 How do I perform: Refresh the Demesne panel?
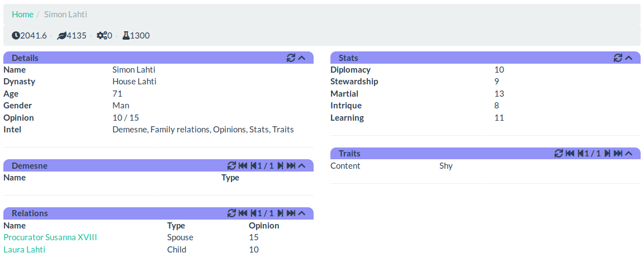coord(231,166)
